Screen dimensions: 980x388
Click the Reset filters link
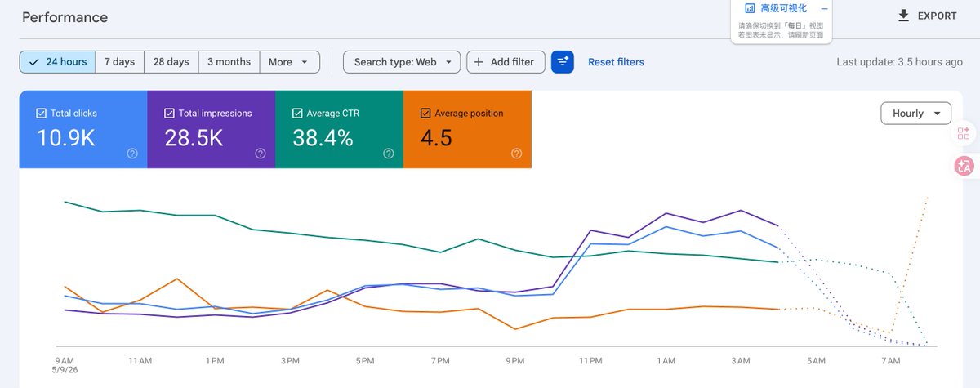point(616,62)
